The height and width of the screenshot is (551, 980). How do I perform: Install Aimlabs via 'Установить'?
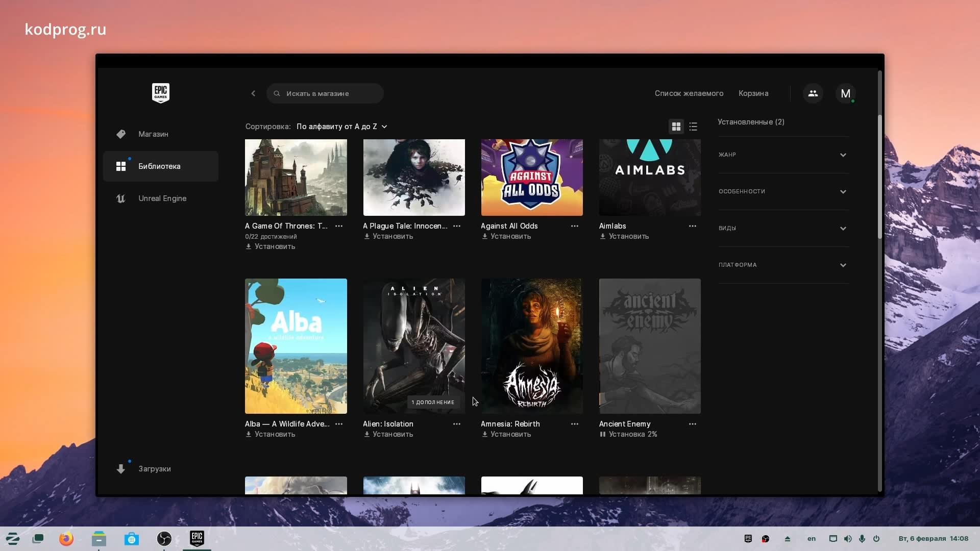[x=624, y=236]
